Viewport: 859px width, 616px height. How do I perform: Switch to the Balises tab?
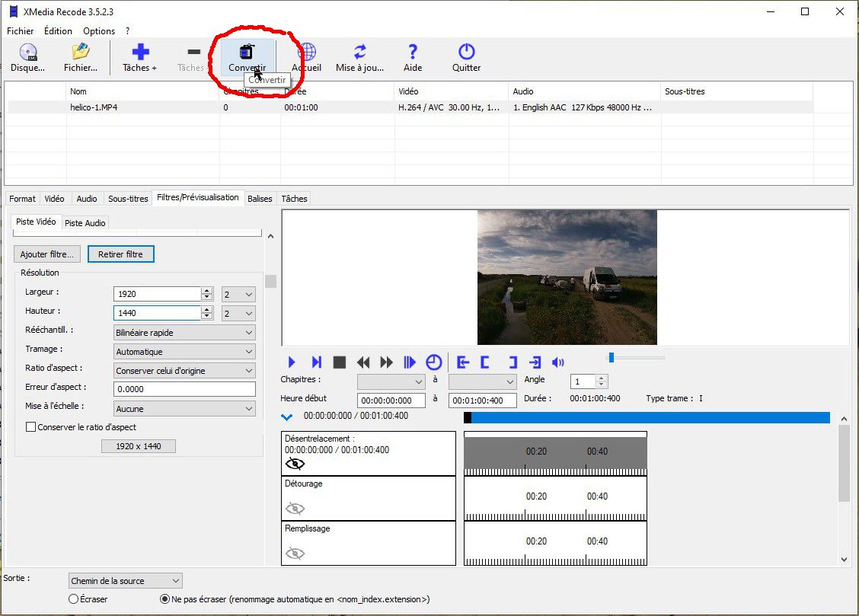(x=260, y=199)
